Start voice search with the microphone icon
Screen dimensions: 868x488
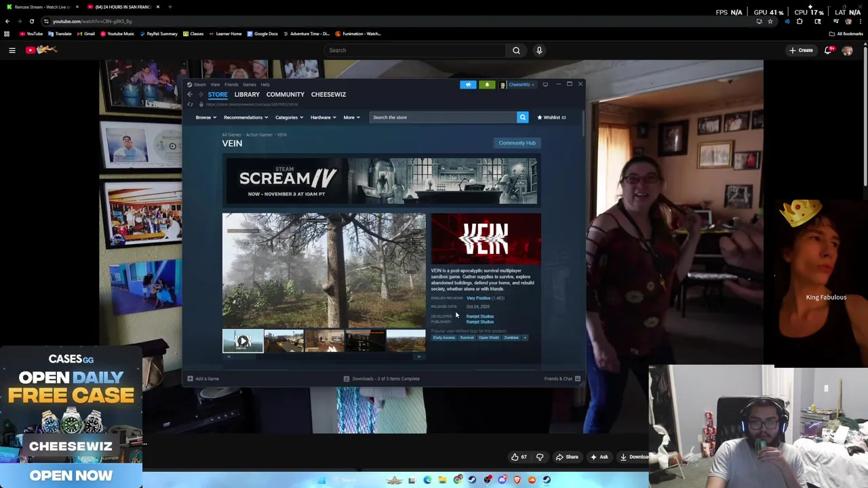click(x=539, y=50)
